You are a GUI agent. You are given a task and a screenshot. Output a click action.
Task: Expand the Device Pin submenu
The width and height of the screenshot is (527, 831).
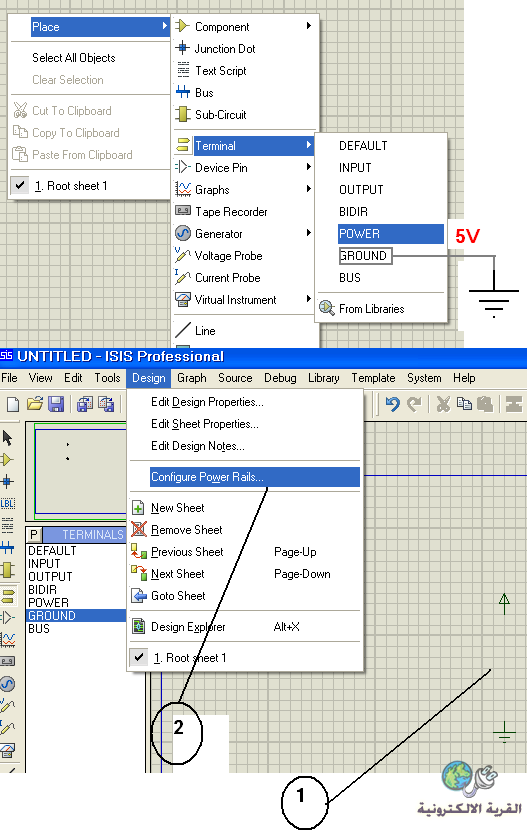(245, 167)
